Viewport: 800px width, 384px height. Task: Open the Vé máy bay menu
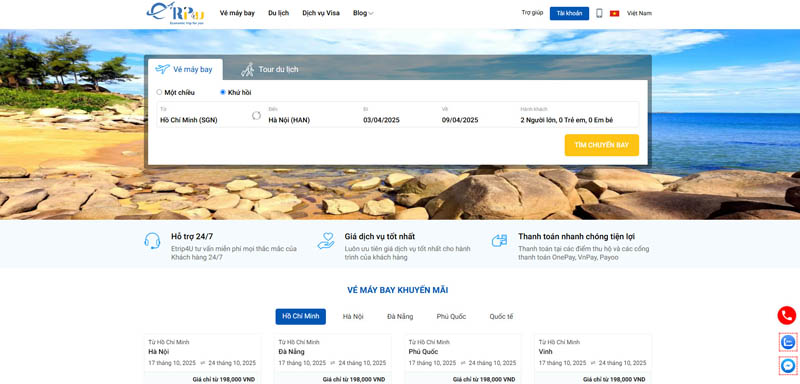(x=237, y=13)
